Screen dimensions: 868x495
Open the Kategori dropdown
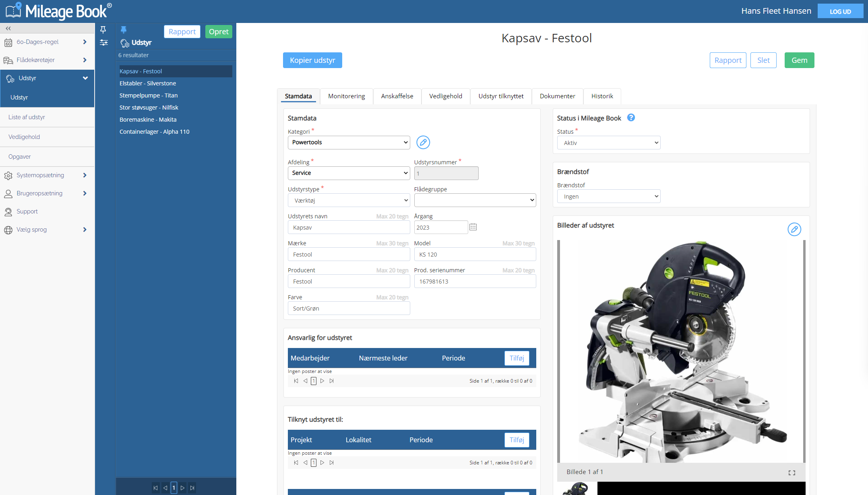(x=349, y=142)
